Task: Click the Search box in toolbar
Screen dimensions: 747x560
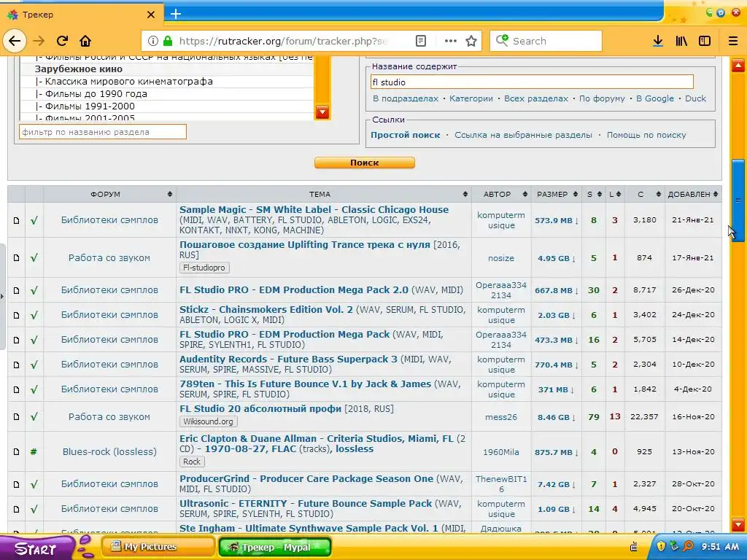Action: point(546,41)
